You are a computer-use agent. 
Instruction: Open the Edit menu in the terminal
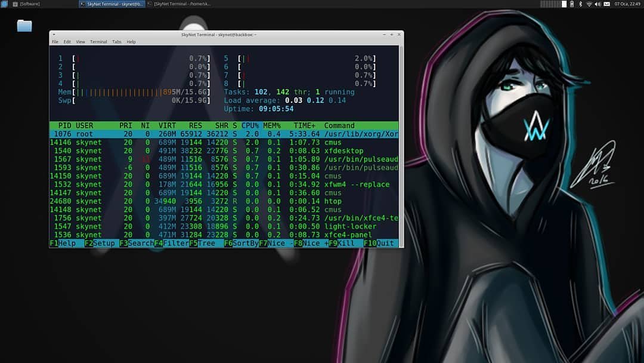tap(67, 42)
